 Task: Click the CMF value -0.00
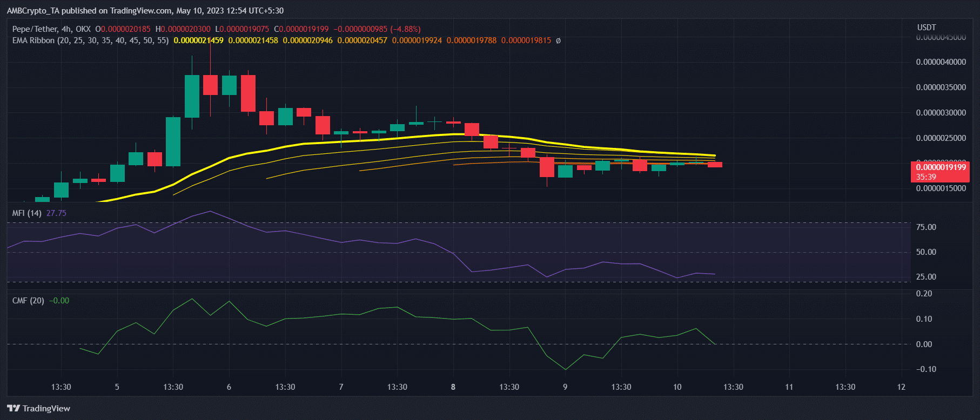tap(59, 301)
